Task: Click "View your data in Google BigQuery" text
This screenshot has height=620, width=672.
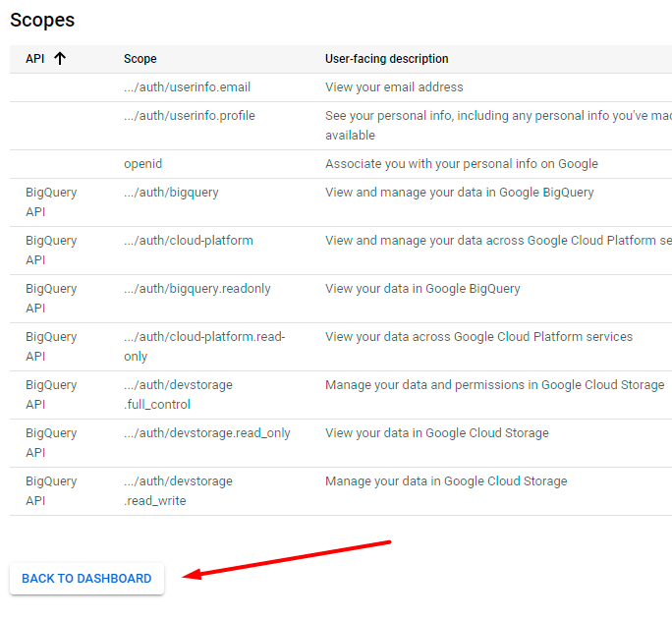Action: pyautogui.click(x=422, y=289)
